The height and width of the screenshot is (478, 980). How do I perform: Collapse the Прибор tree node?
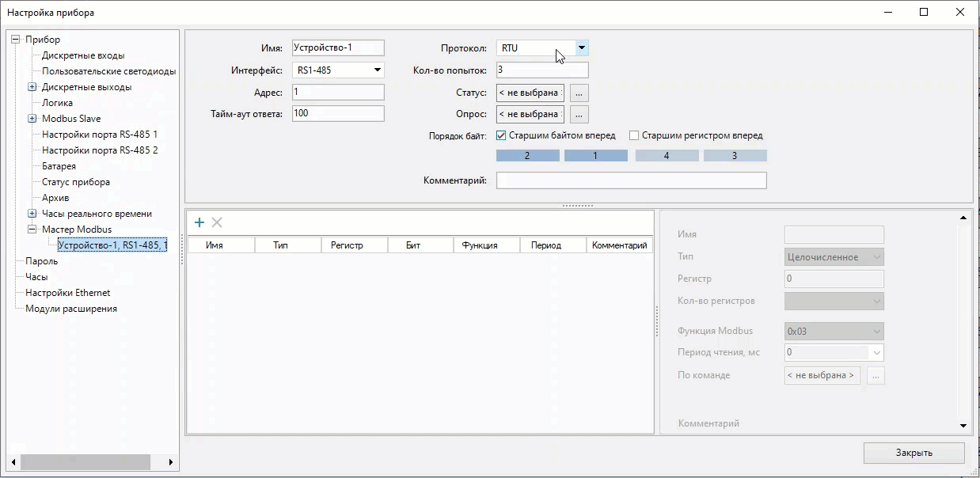(16, 40)
